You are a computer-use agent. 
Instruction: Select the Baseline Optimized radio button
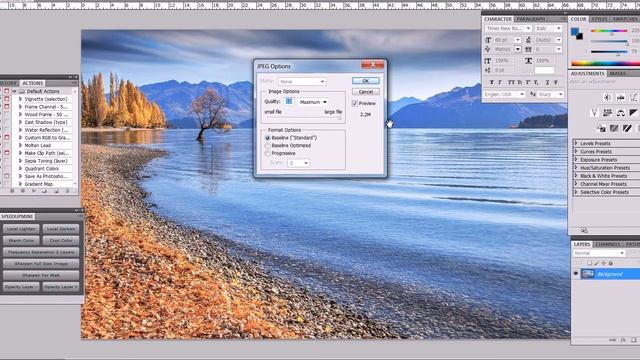[x=268, y=146]
